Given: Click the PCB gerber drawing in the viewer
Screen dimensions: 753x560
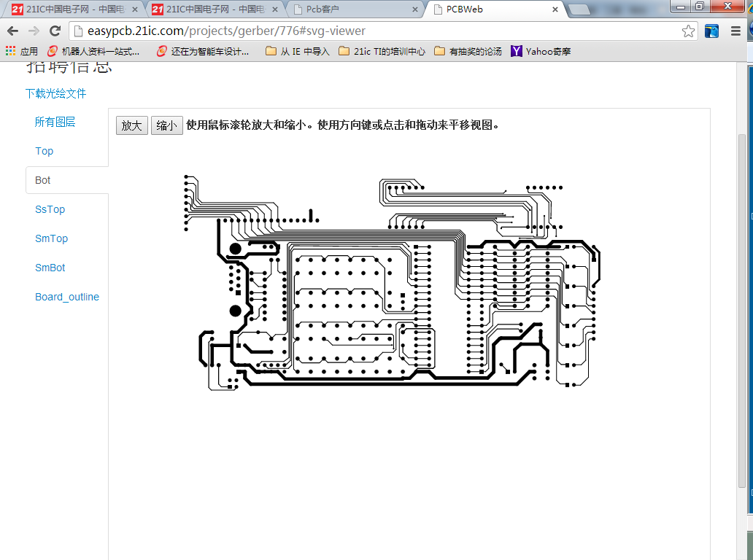Looking at the screenshot, I should 393,282.
